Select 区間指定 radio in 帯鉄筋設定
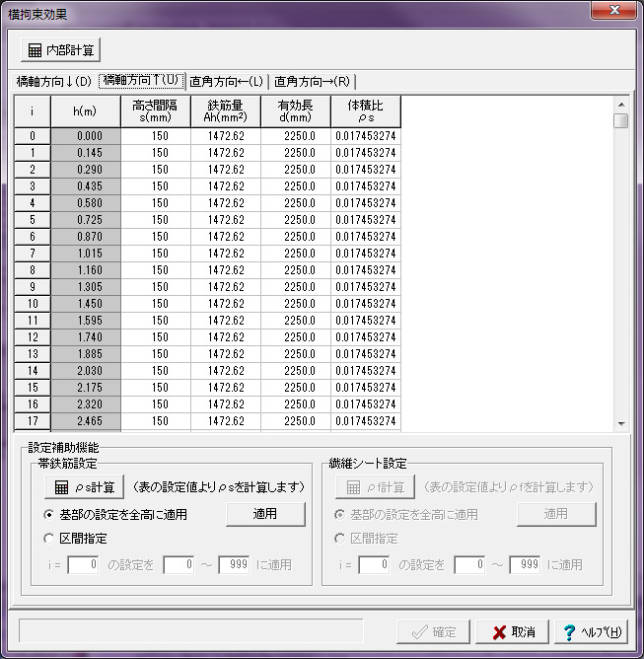 click(48, 539)
